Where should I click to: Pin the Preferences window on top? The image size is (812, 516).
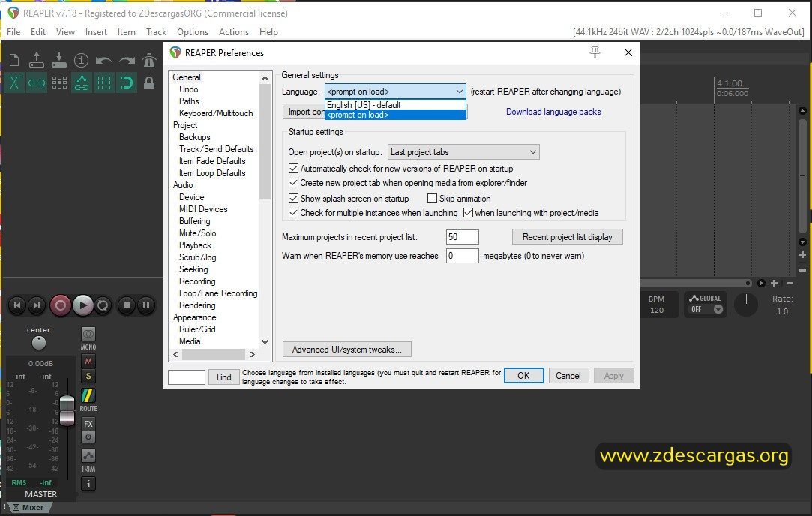tap(595, 52)
